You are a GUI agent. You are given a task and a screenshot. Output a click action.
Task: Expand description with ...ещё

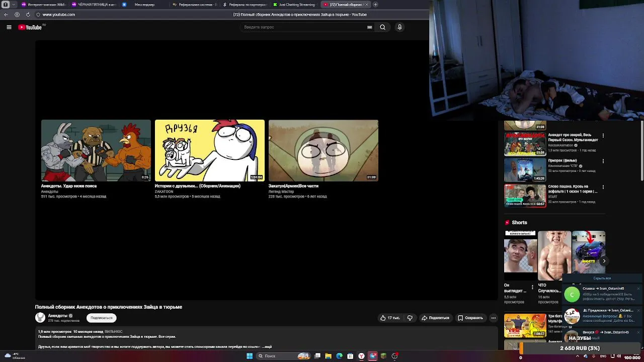(x=267, y=346)
